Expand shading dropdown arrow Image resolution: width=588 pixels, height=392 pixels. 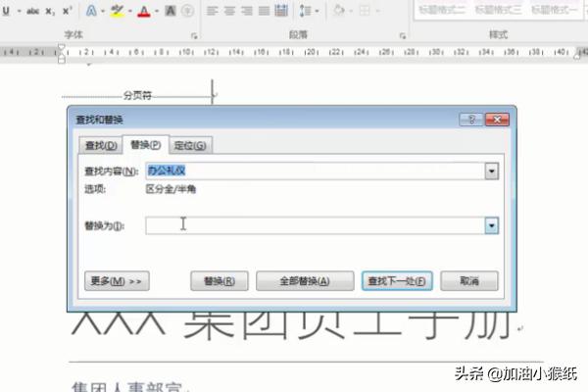coord(351,11)
